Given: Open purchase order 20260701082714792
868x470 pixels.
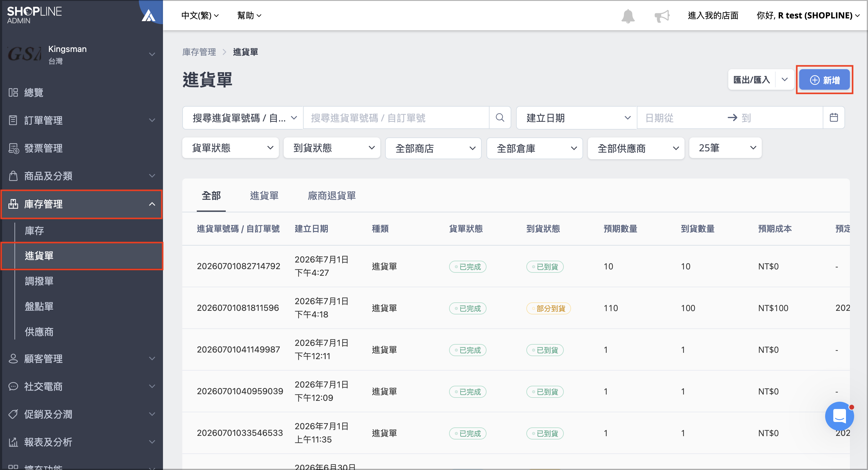Looking at the screenshot, I should tap(238, 266).
